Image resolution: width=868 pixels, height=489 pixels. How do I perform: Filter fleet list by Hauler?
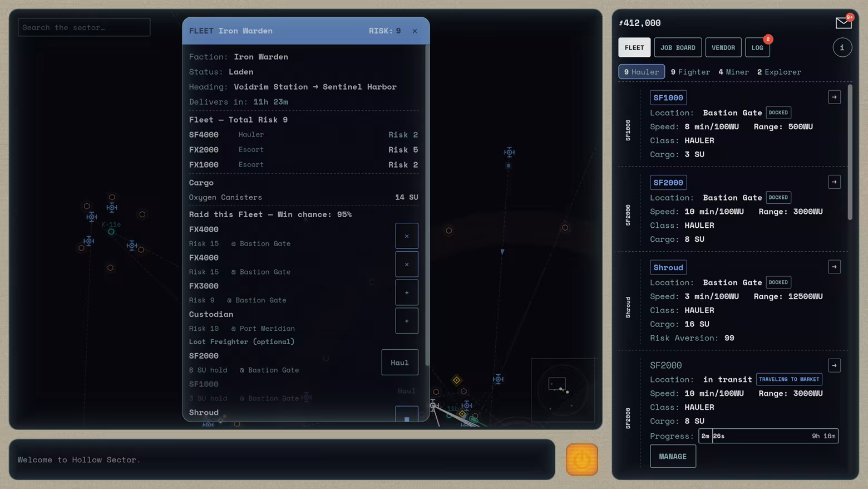click(x=642, y=72)
